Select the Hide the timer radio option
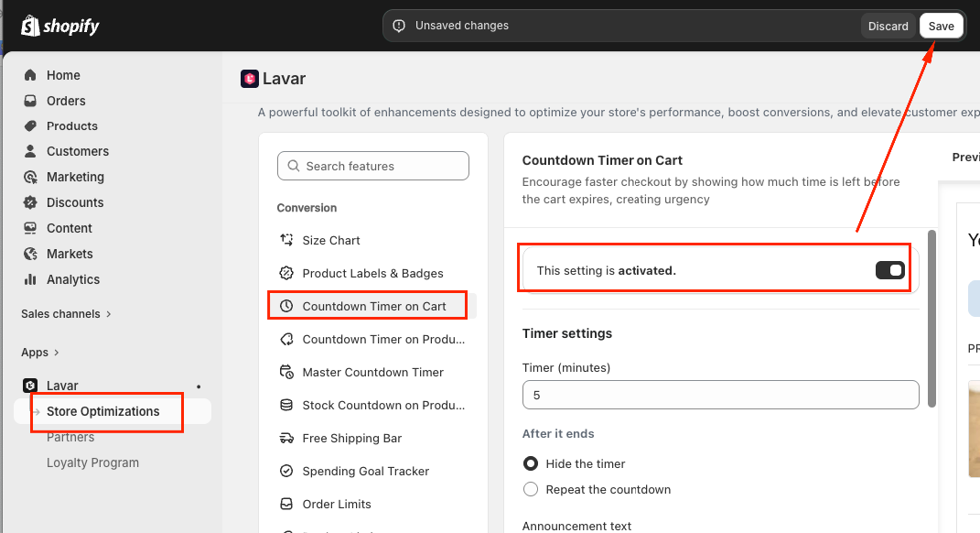This screenshot has width=980, height=533. pos(531,463)
